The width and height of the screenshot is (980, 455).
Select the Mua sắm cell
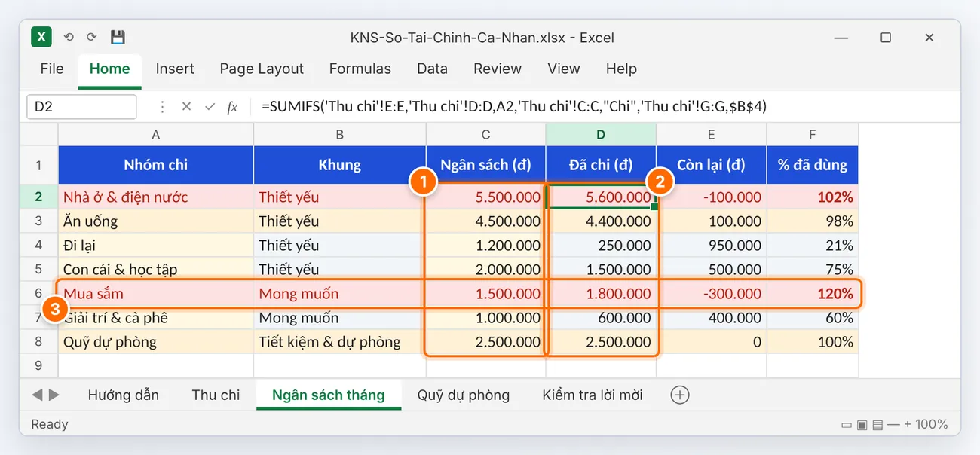pyautogui.click(x=156, y=294)
